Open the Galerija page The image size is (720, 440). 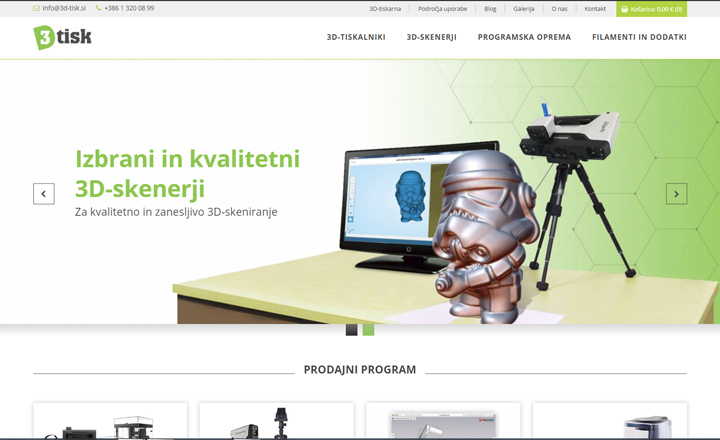pos(523,9)
